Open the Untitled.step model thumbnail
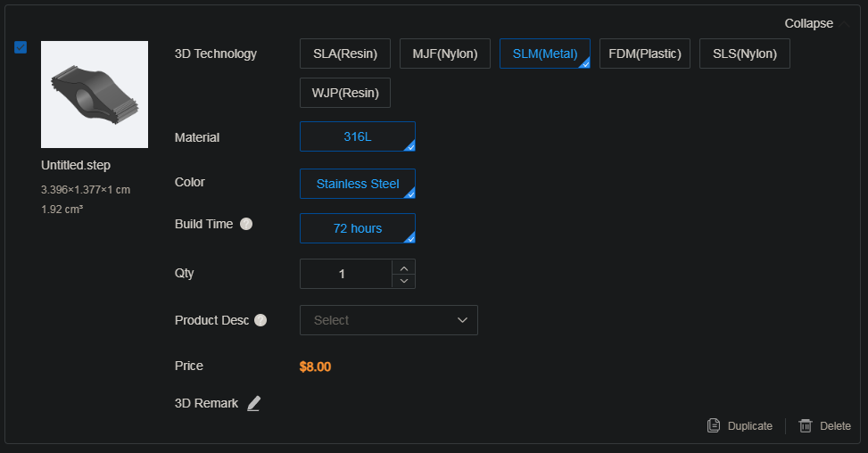The image size is (868, 453). 95,95
